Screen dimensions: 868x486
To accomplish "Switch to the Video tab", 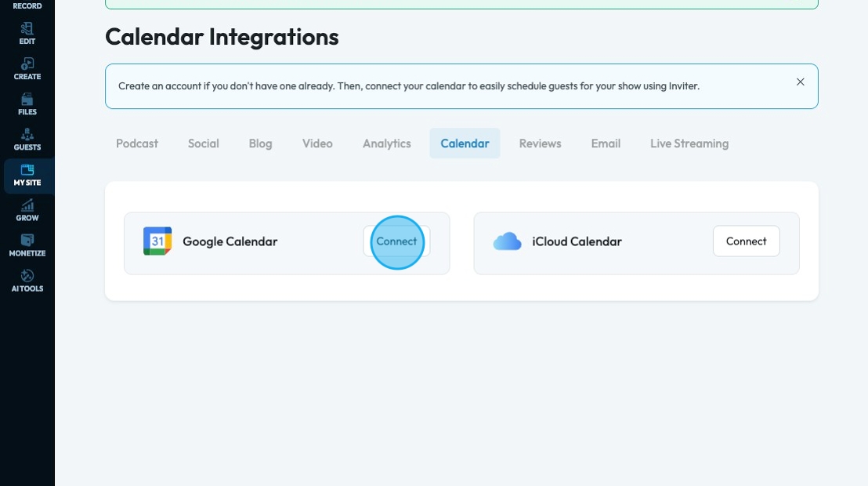I will (x=317, y=143).
